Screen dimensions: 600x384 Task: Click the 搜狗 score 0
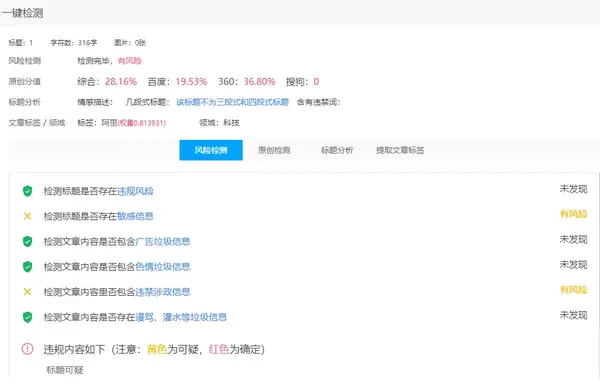(316, 81)
